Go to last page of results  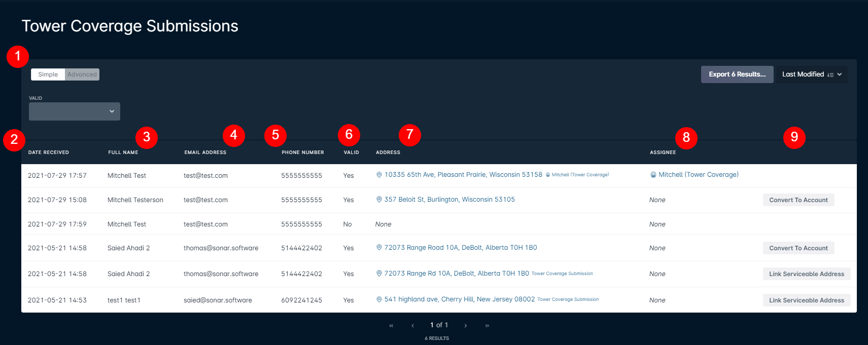click(487, 326)
